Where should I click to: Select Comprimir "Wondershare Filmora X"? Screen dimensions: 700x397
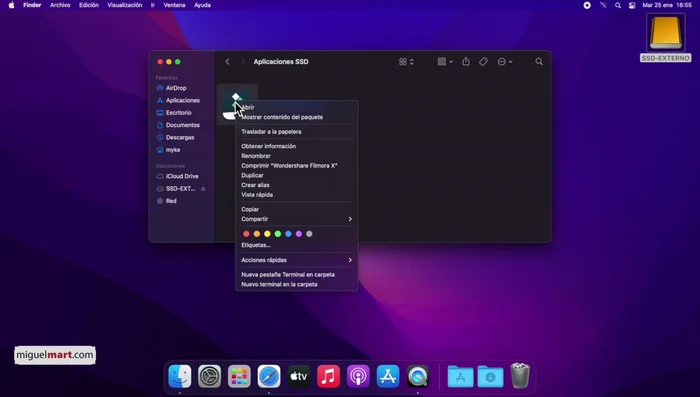296,166
